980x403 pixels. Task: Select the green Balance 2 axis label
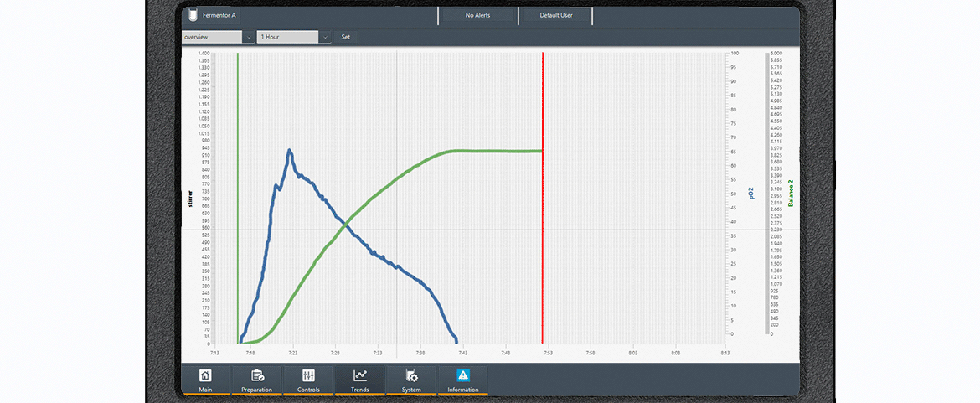790,194
